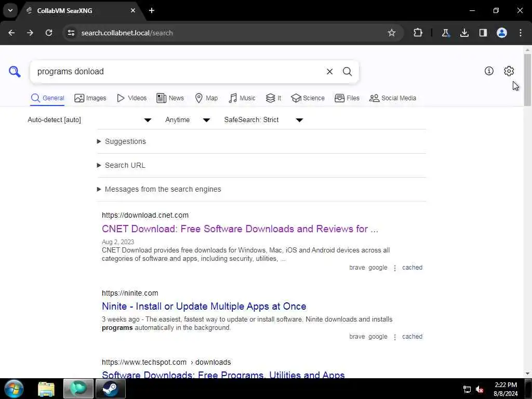The width and height of the screenshot is (532, 399).
Task: Reload the page
Action: tap(49, 33)
